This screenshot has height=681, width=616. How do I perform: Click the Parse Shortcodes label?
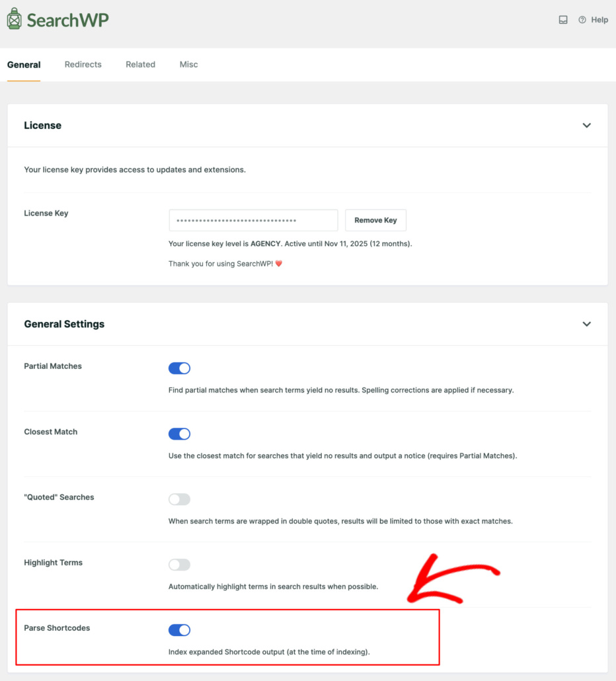(56, 628)
